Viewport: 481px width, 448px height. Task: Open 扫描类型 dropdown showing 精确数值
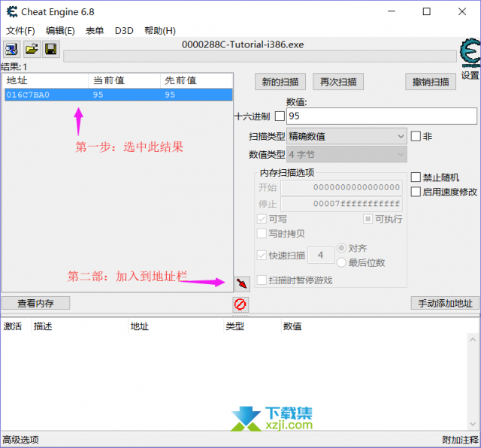click(x=346, y=136)
